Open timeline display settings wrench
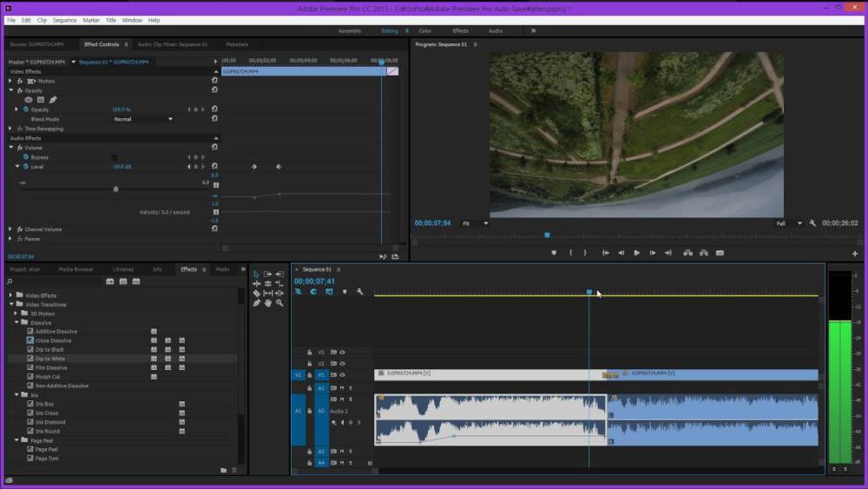868x489 pixels. (360, 292)
